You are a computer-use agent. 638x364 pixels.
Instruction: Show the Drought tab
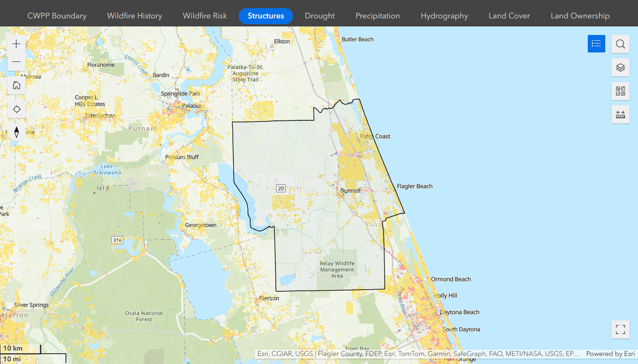click(320, 16)
